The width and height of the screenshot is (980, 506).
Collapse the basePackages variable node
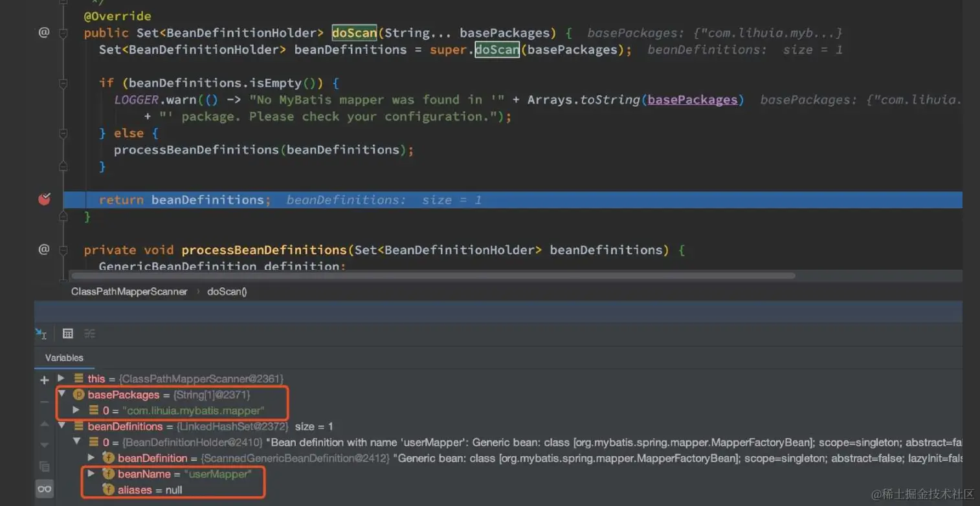(x=61, y=394)
